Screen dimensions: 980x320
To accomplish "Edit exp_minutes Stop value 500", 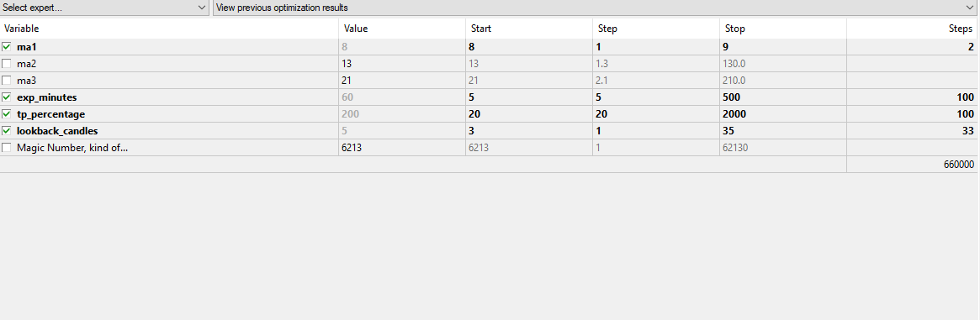I will tap(783, 97).
